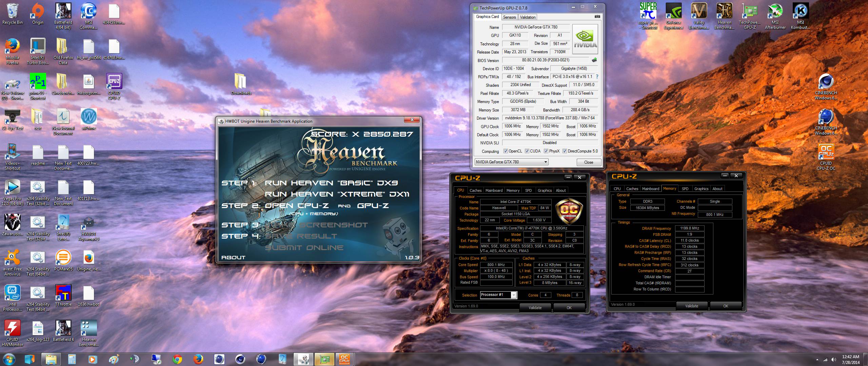Click the DRAM Frequency value 1199.8 MHz
The image size is (868, 366).
click(690, 228)
